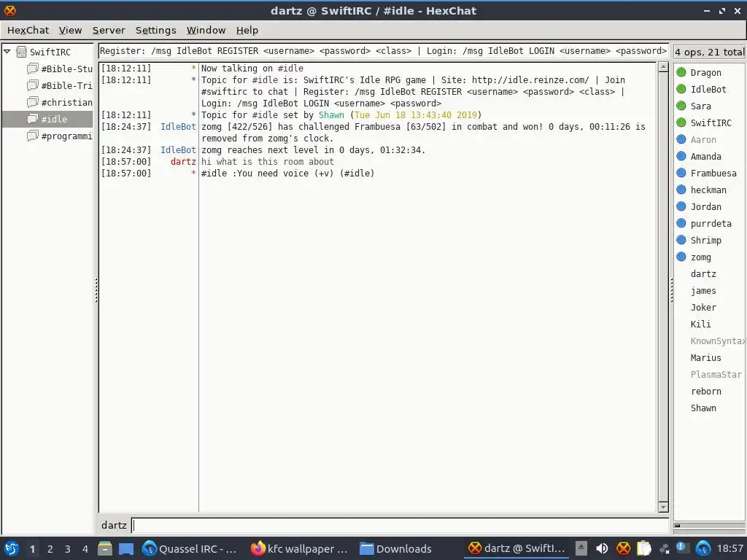Open the application menu launcher in taskbar

click(x=11, y=548)
